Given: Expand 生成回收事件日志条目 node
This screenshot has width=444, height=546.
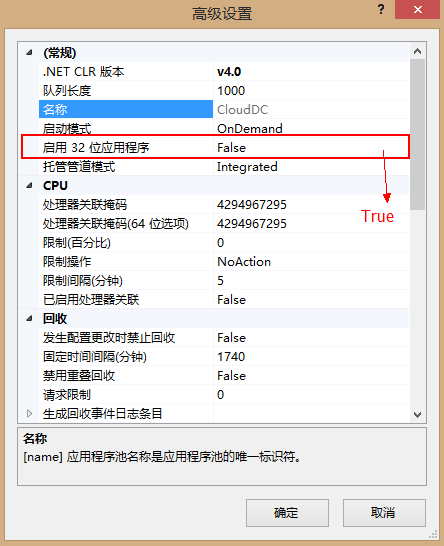Looking at the screenshot, I should (30, 413).
